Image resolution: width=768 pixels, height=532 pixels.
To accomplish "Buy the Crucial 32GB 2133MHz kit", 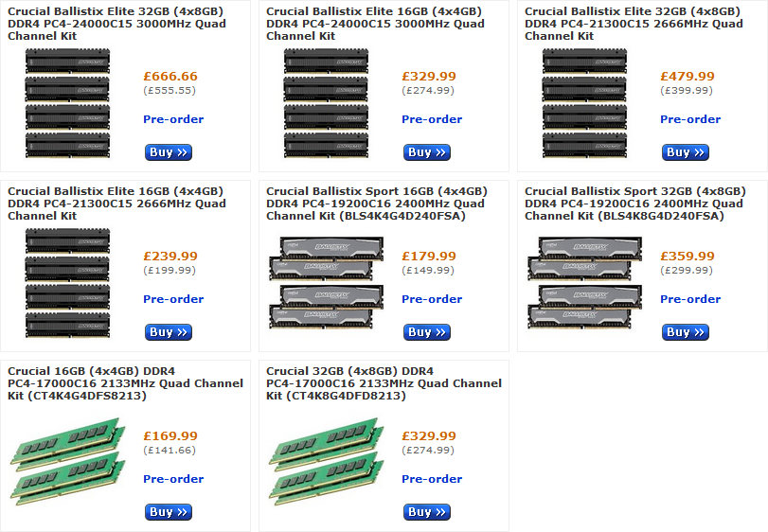I will coord(427,512).
